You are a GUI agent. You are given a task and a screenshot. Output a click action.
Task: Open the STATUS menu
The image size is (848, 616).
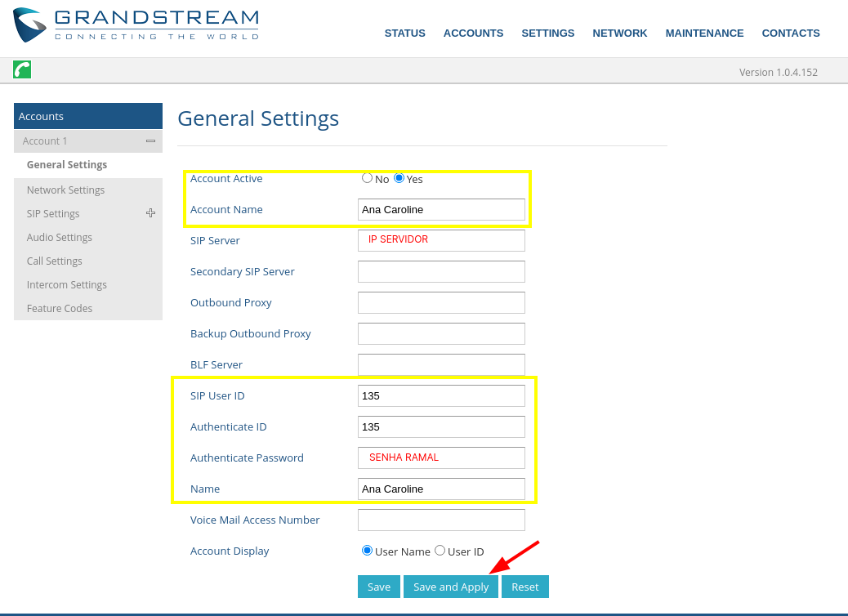point(404,33)
